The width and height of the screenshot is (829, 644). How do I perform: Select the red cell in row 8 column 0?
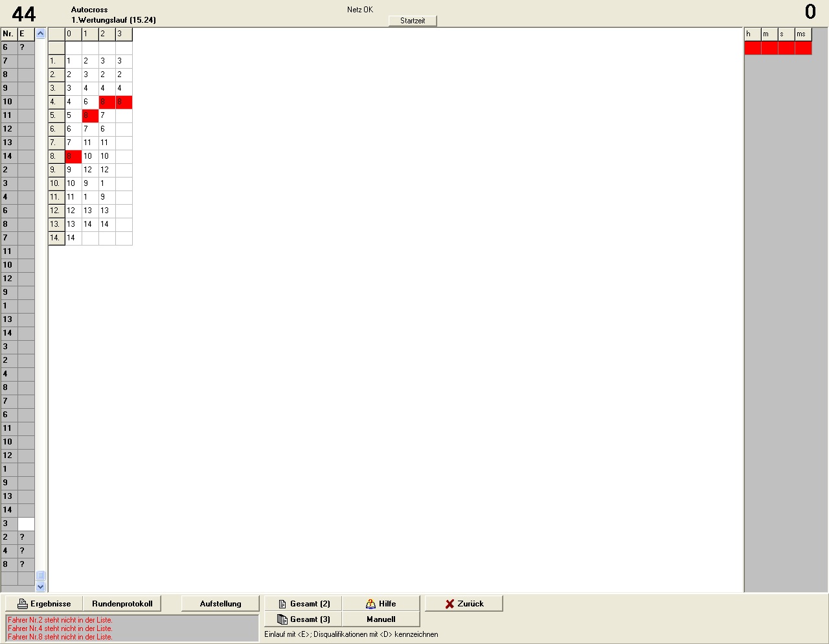(73, 156)
